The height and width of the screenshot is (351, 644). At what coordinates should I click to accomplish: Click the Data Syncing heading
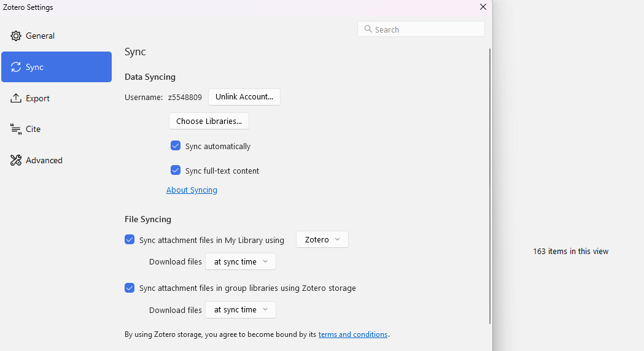coord(150,77)
